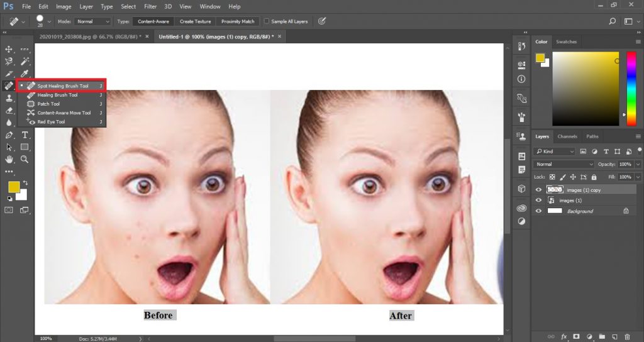
Task: Switch to the Swatches tab
Action: tap(567, 41)
